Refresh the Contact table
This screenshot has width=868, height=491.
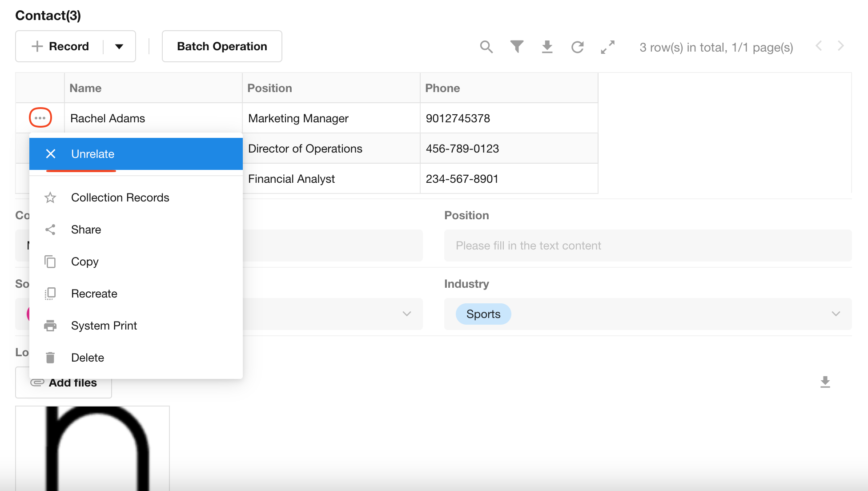tap(577, 47)
